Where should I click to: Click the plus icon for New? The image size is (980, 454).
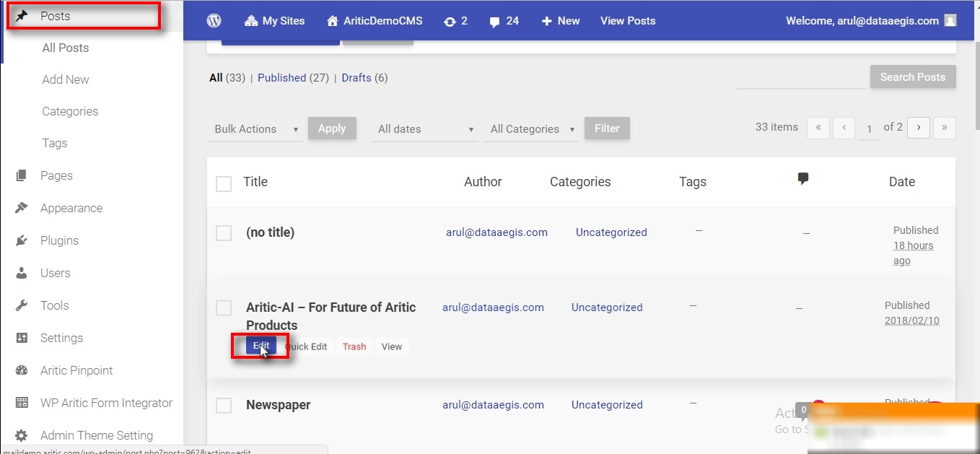pyautogui.click(x=547, y=21)
